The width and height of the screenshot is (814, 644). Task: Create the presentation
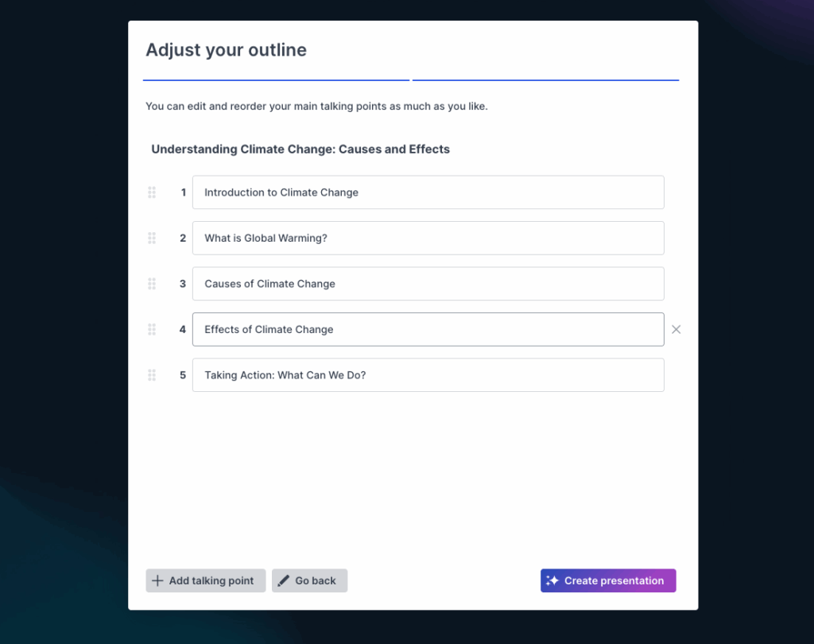(608, 580)
